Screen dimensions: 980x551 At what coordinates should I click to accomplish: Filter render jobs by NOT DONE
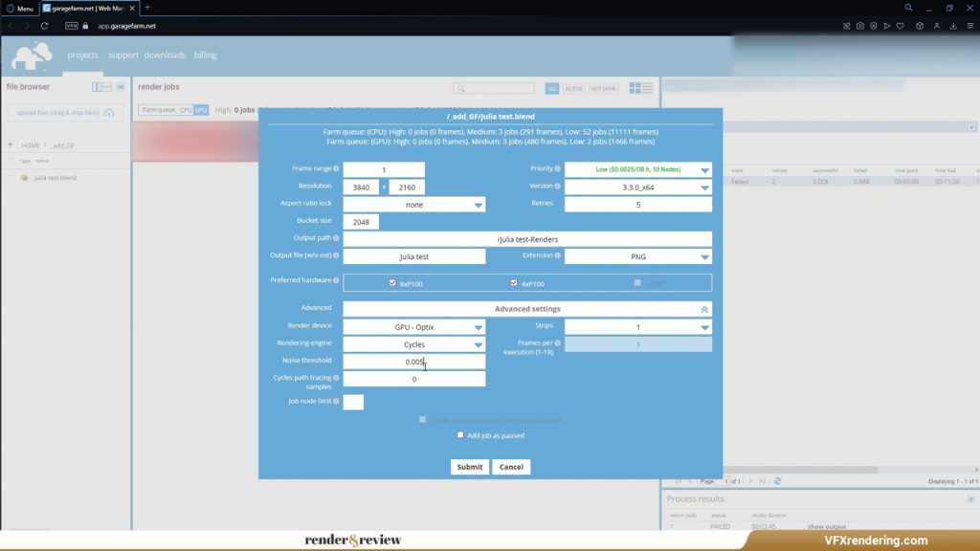[x=603, y=89]
